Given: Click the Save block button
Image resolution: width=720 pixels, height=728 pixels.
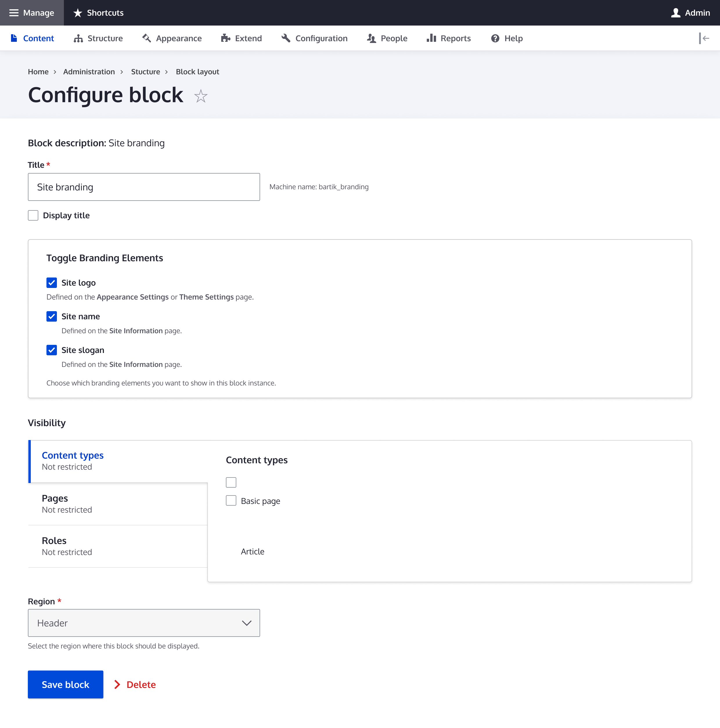Looking at the screenshot, I should point(65,684).
